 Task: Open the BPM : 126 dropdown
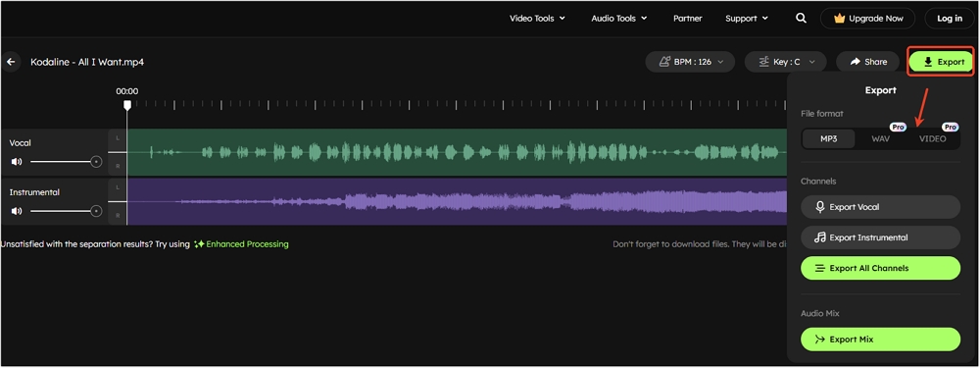coord(690,62)
